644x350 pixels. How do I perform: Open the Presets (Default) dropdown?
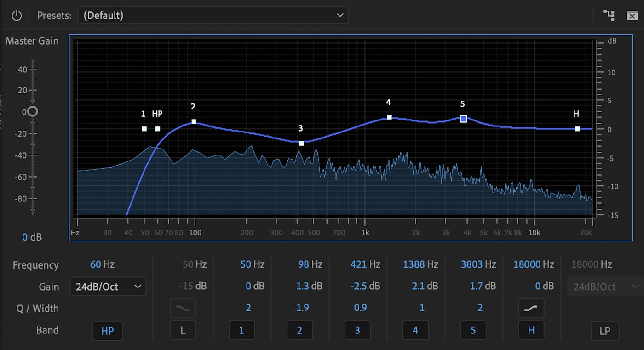(x=213, y=15)
